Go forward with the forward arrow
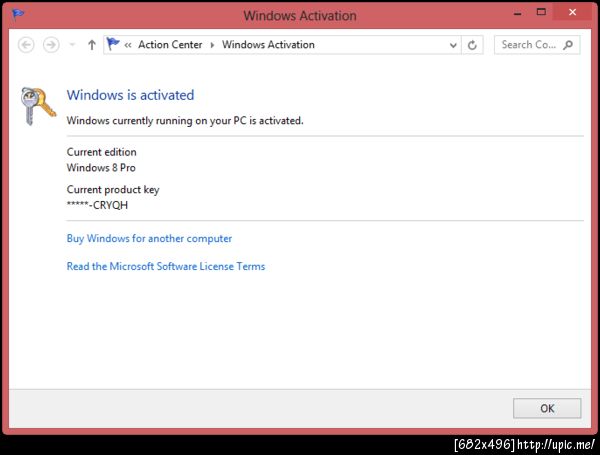Viewport: 600px width, 455px height. [x=51, y=45]
